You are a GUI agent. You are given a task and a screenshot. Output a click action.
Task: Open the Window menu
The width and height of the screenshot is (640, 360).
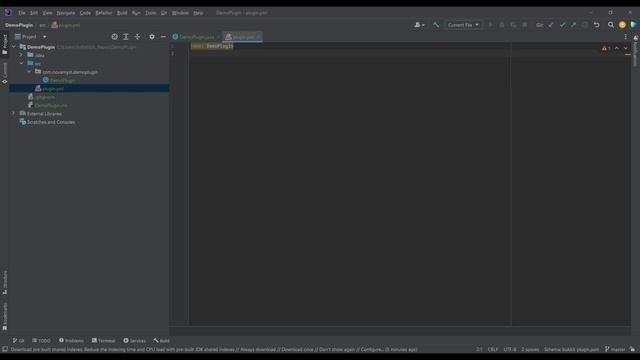coord(180,13)
